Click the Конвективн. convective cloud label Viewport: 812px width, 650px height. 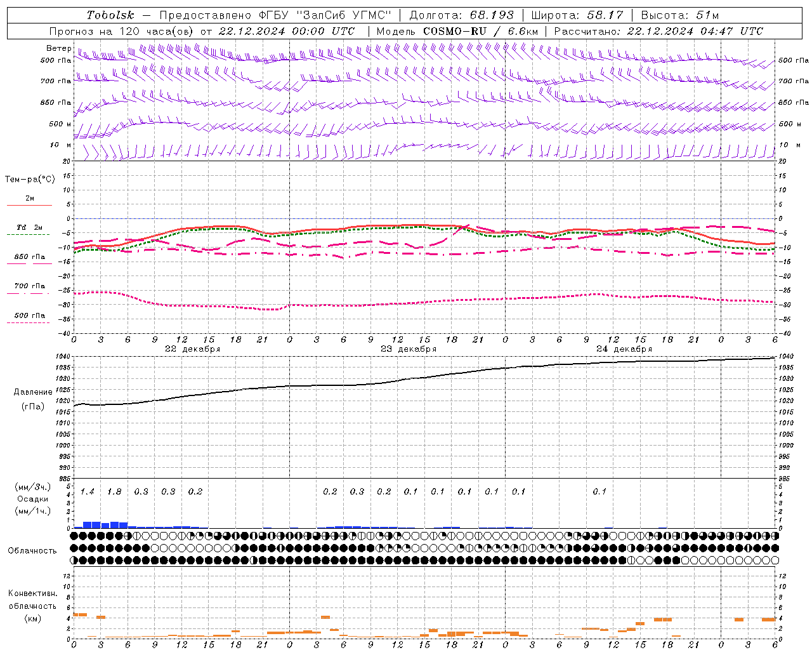tap(33, 594)
